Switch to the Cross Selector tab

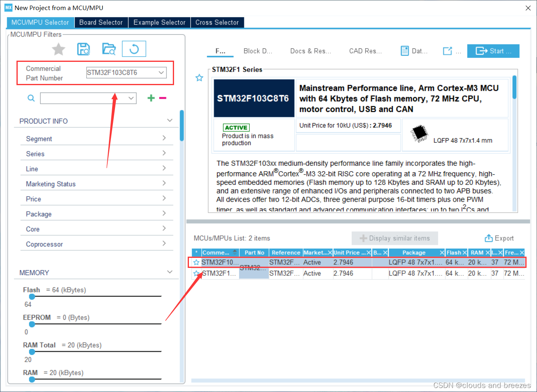click(x=217, y=22)
